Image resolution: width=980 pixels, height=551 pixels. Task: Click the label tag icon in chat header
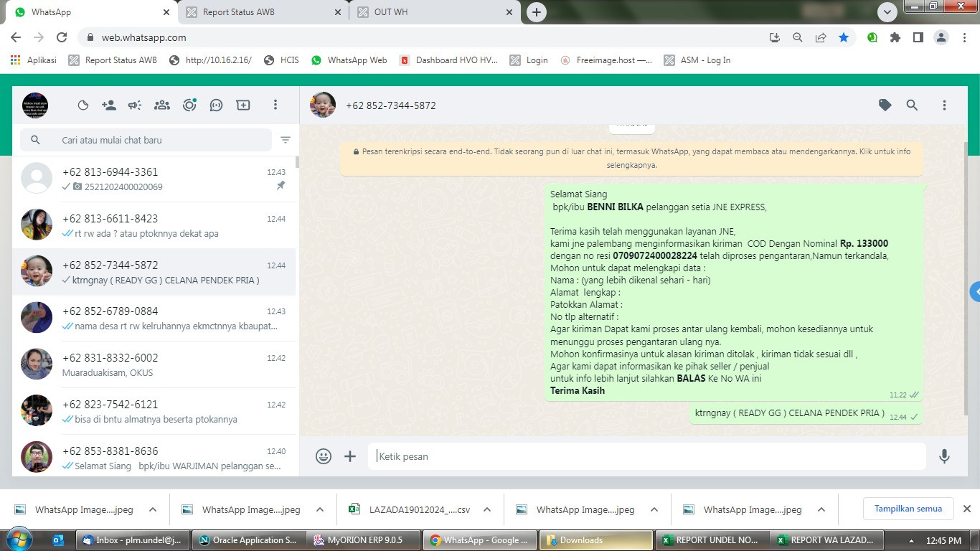(885, 105)
